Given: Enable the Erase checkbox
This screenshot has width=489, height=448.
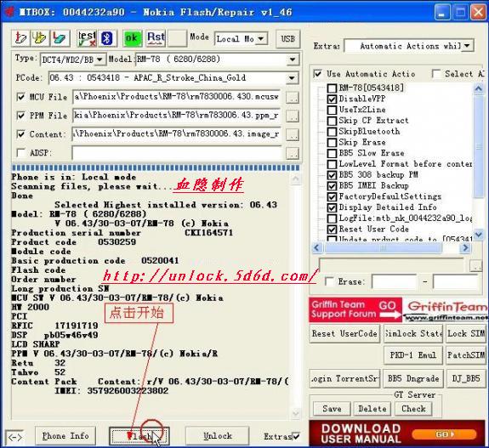Looking at the screenshot, I should [x=329, y=281].
